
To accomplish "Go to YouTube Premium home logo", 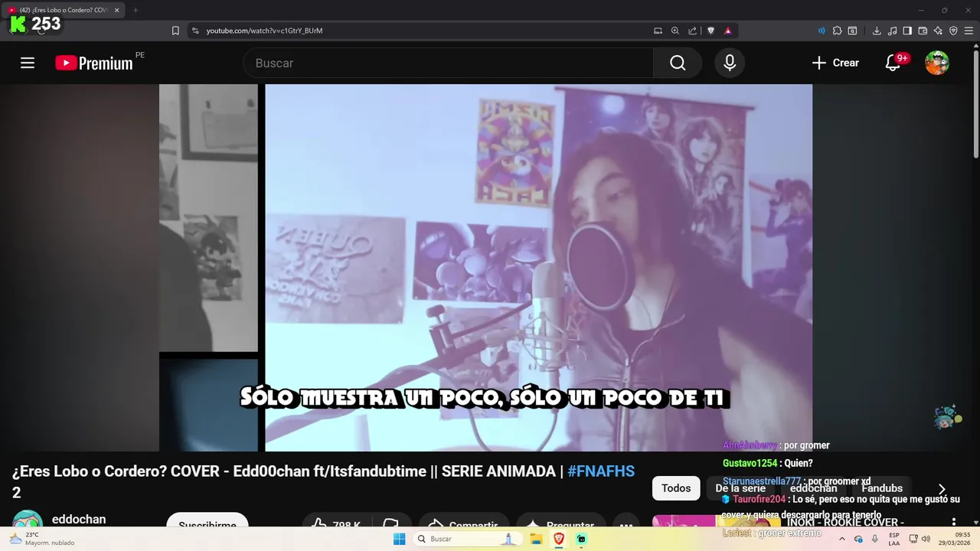I will point(94,63).
